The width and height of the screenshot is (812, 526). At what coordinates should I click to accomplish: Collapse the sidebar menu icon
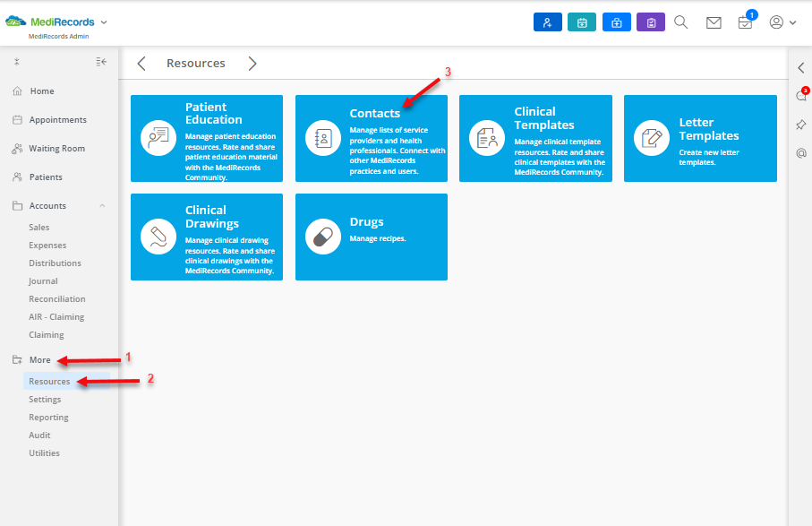(x=101, y=62)
